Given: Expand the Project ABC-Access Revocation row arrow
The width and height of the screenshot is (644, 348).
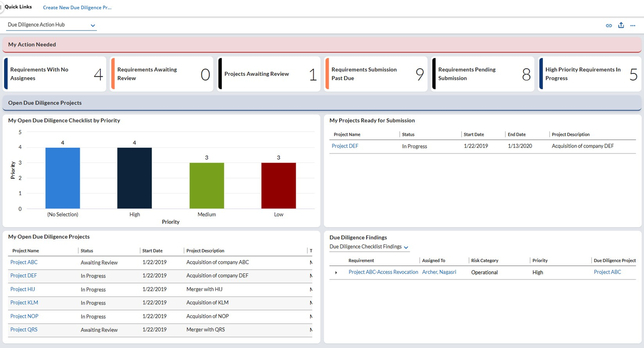Looking at the screenshot, I should click(336, 272).
